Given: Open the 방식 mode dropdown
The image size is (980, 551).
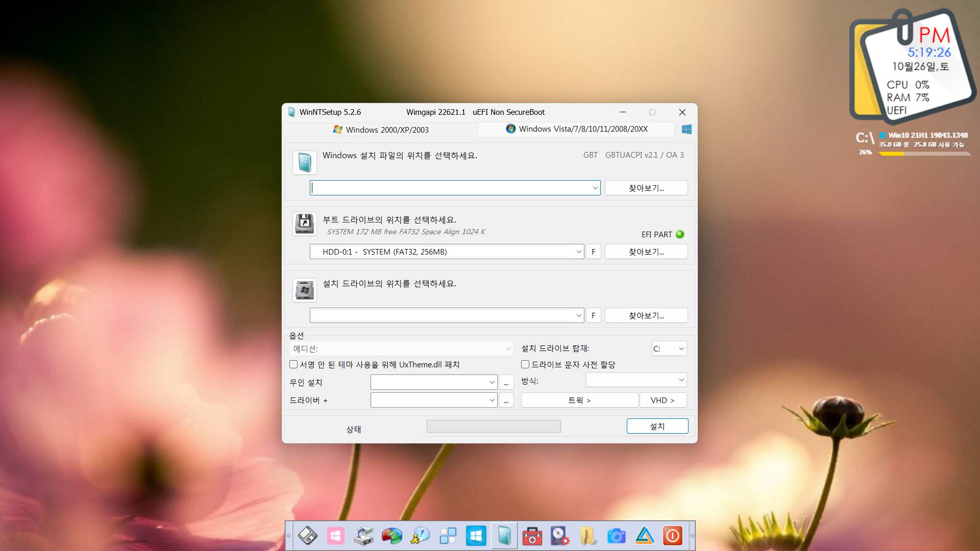Looking at the screenshot, I should pyautogui.click(x=636, y=380).
